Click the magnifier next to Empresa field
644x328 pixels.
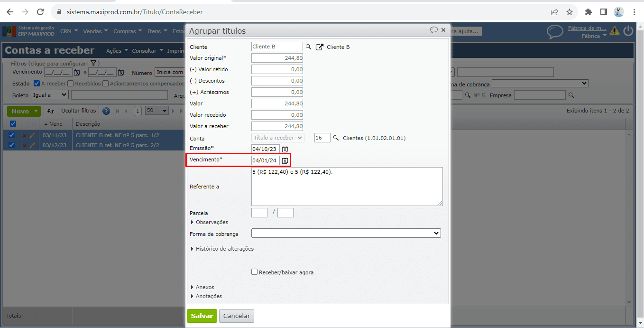click(571, 95)
